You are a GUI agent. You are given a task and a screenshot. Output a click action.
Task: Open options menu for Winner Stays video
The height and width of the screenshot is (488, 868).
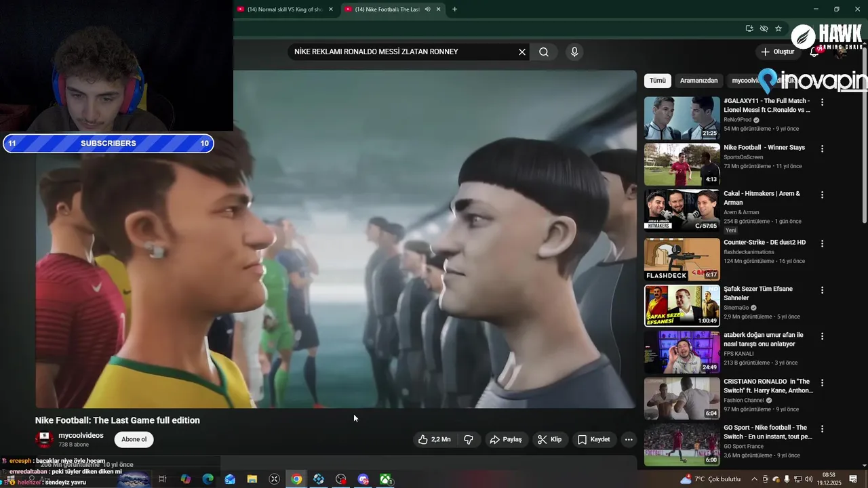(822, 148)
